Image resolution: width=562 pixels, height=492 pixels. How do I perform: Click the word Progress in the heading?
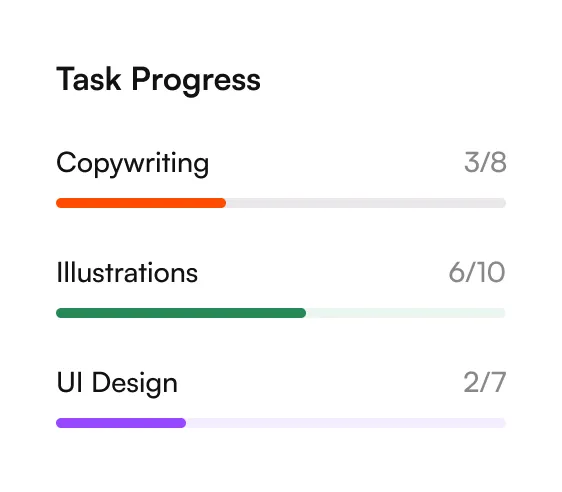click(x=196, y=81)
